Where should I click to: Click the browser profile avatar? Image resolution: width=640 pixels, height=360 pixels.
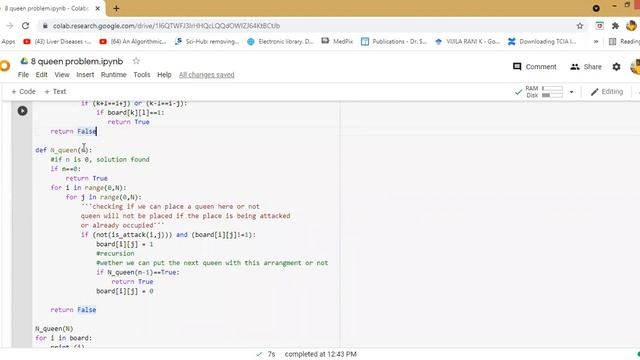click(x=631, y=26)
